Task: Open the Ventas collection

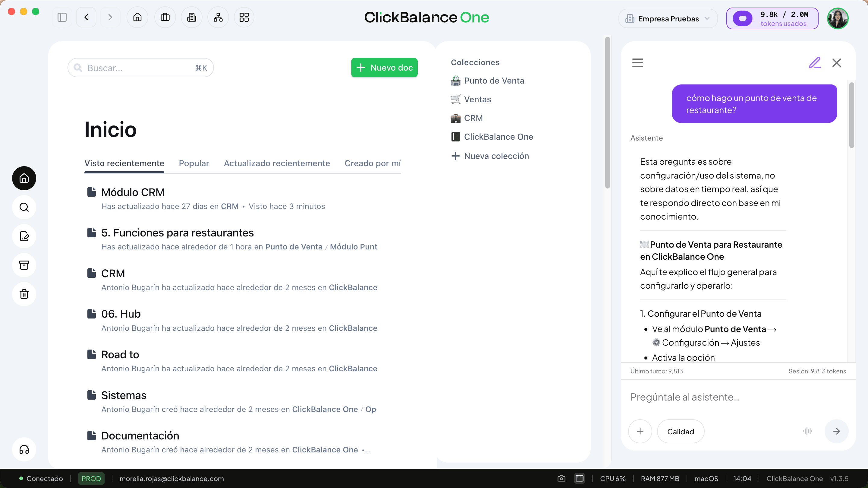Action: click(x=471, y=100)
